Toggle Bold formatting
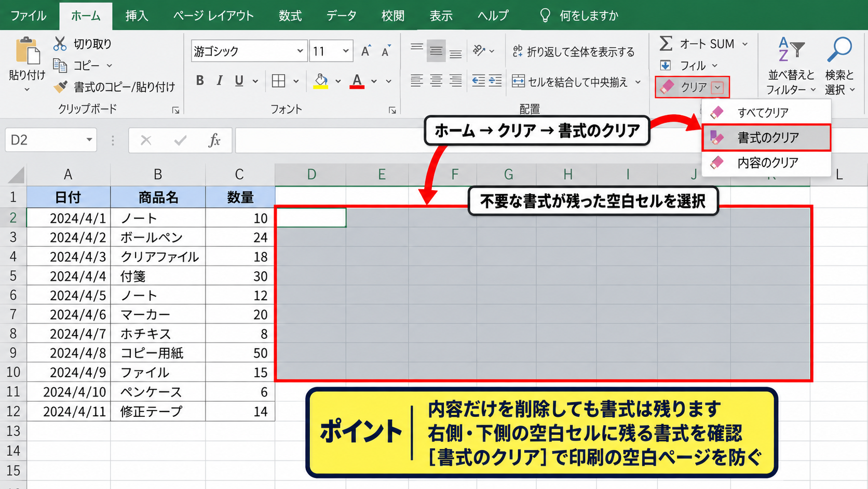The width and height of the screenshot is (868, 489). pyautogui.click(x=200, y=81)
